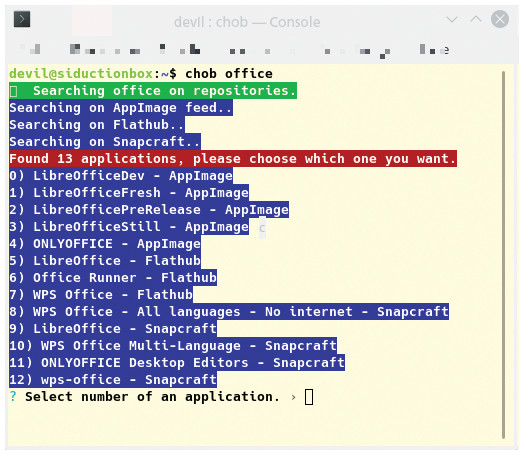The image size is (524, 455).
Task: Click 'Searching on AppImage feed..' line
Action: pyautogui.click(x=121, y=108)
